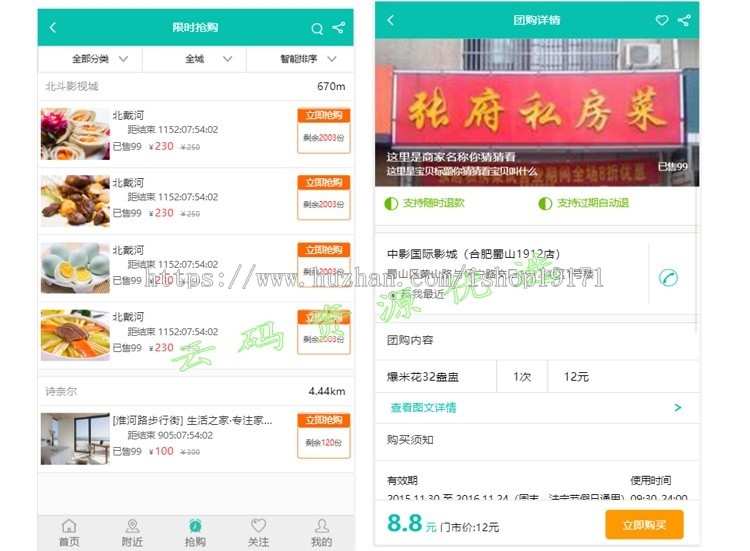Call merchant using the phone icon
The image size is (750, 551).
tap(668, 277)
